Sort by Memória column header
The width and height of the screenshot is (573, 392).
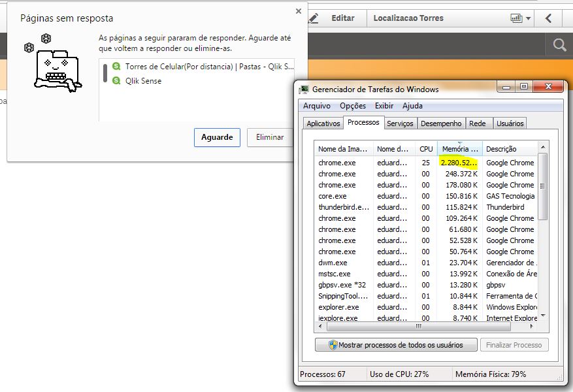click(x=460, y=149)
